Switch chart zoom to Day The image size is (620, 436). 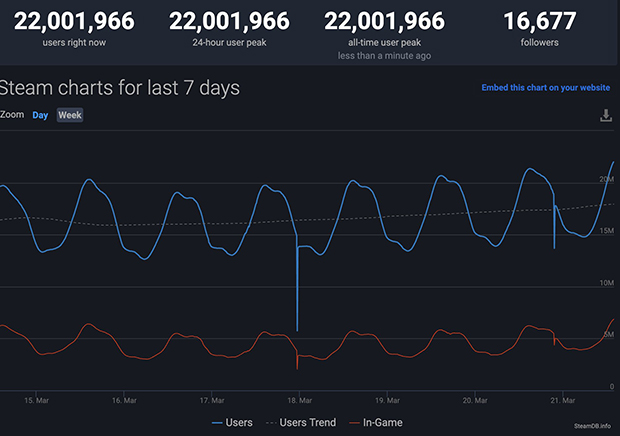click(40, 115)
